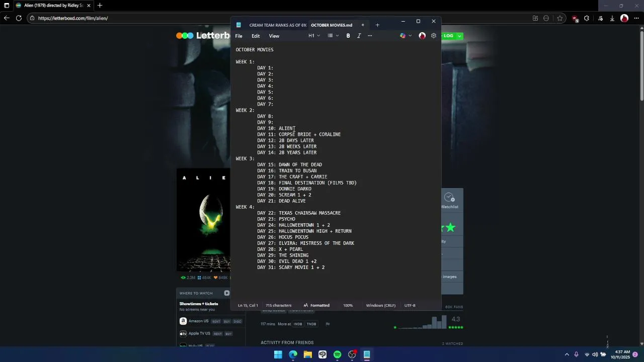This screenshot has height=362, width=644.
Task: Refresh the Letterboxd page
Action: [19, 18]
